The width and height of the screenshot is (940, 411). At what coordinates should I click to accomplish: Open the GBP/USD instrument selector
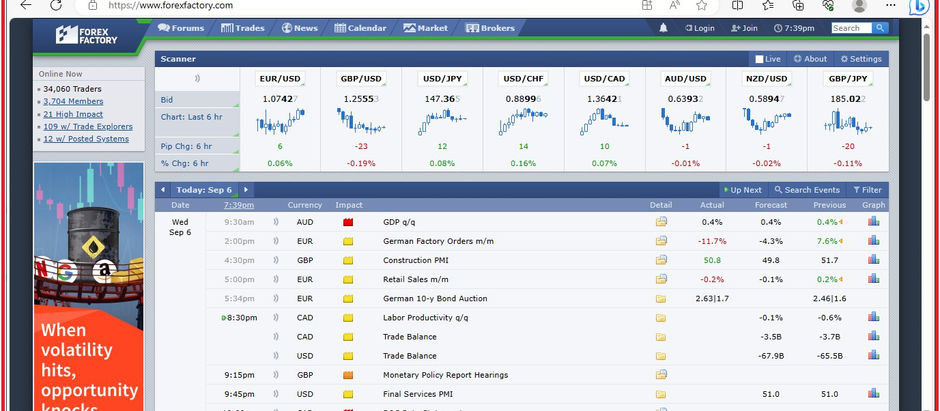[x=361, y=78]
